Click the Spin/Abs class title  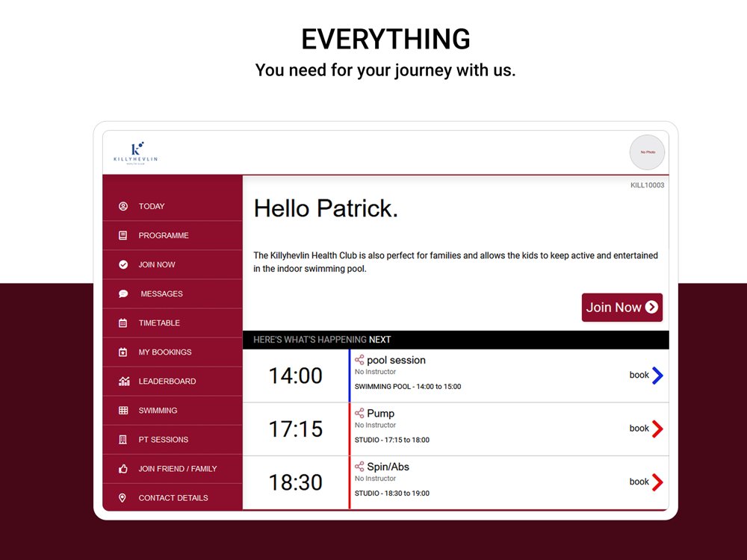(x=388, y=467)
